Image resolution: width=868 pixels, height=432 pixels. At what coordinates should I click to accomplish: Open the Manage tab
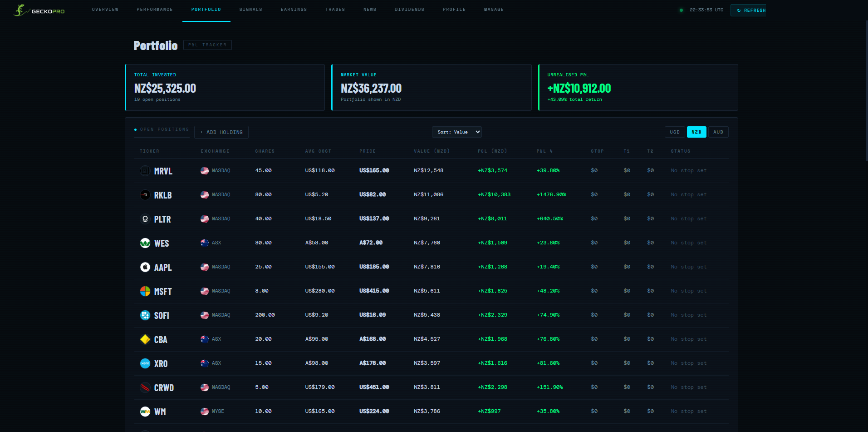pos(494,10)
